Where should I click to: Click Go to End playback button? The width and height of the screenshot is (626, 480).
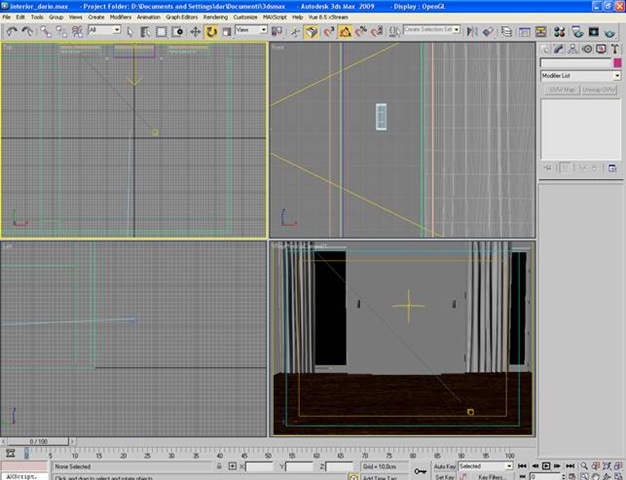[x=570, y=466]
